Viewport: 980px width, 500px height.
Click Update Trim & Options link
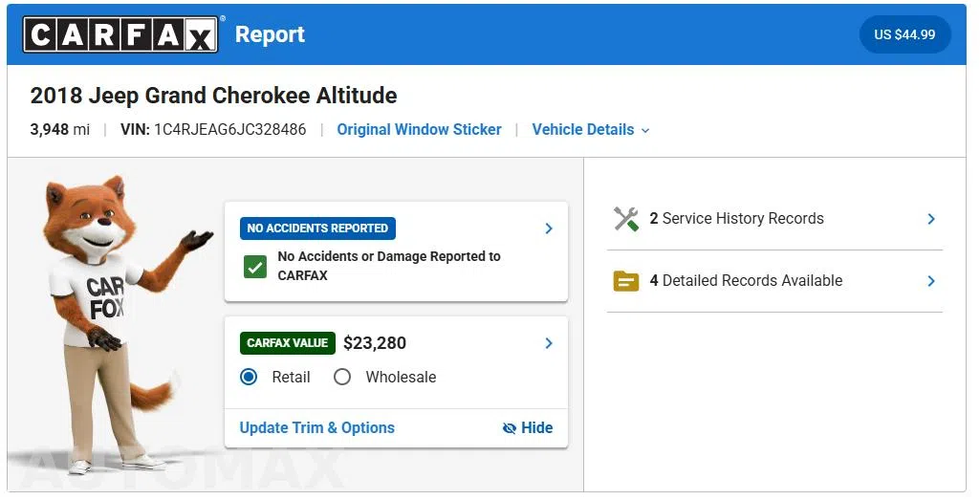(x=316, y=428)
